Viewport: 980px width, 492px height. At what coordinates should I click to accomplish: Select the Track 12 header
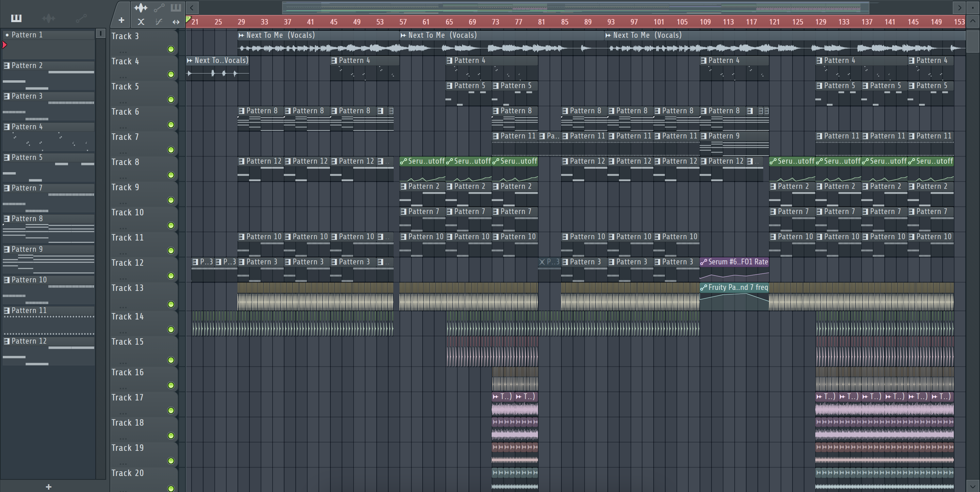pyautogui.click(x=144, y=269)
